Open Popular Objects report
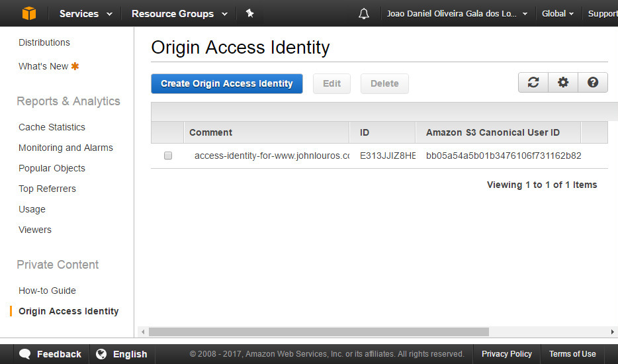This screenshot has width=618, height=364. point(52,168)
